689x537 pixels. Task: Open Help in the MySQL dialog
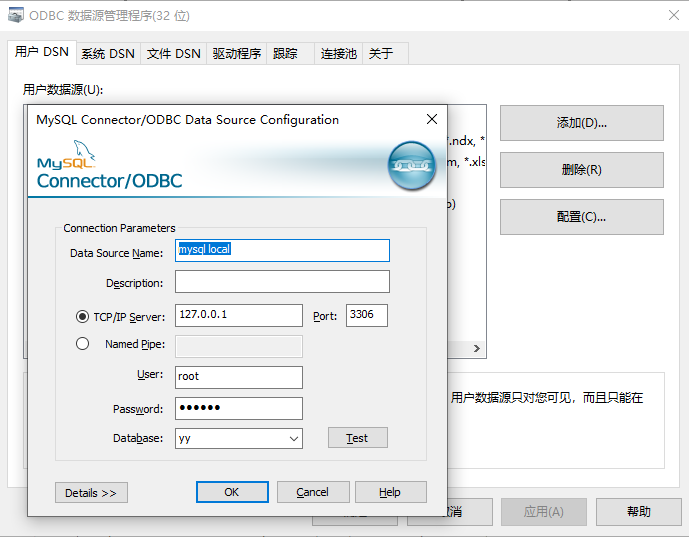click(391, 492)
